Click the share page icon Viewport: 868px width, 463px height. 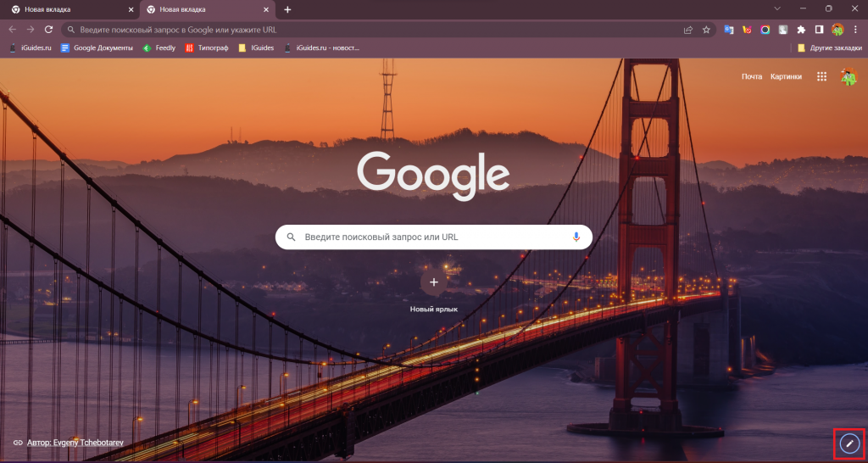[688, 29]
